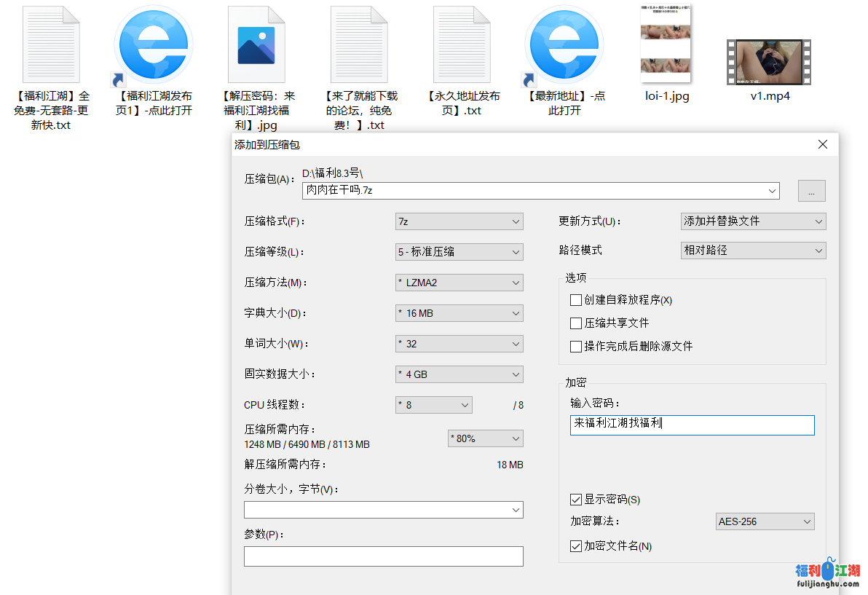
Task: Expand the 压缩格式 7z dropdown
Action: 459,221
